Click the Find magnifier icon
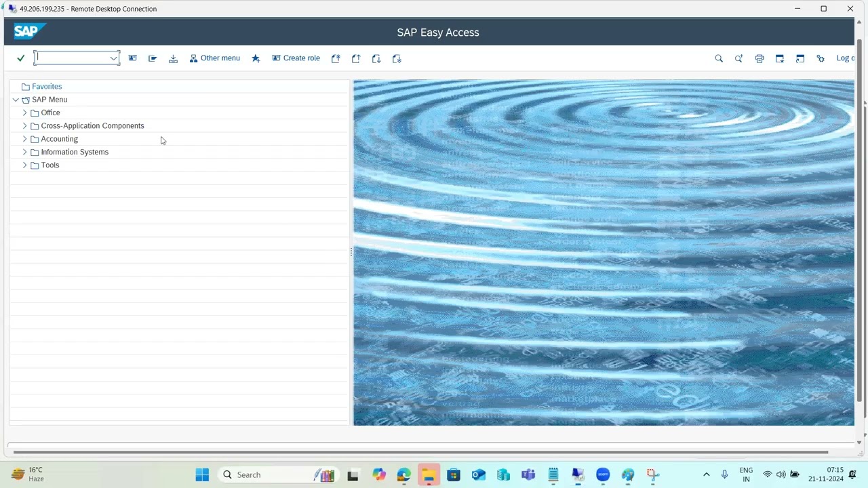Screen dimensions: 868x488 point(719,58)
